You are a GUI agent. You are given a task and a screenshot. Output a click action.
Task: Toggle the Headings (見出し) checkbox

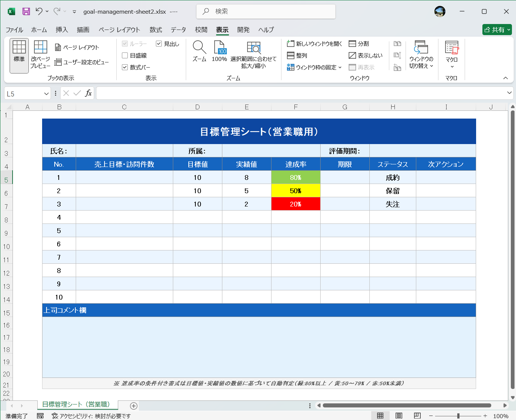click(159, 44)
